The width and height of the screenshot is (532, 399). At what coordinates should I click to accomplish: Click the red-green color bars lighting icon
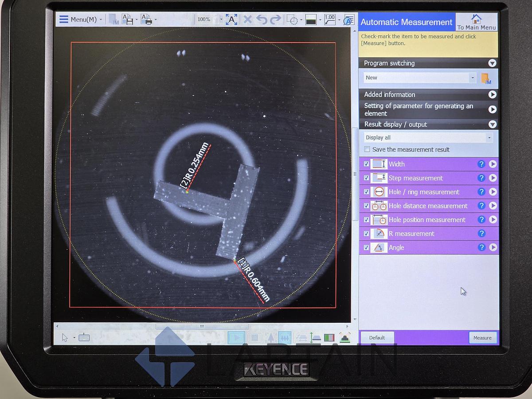329,338
